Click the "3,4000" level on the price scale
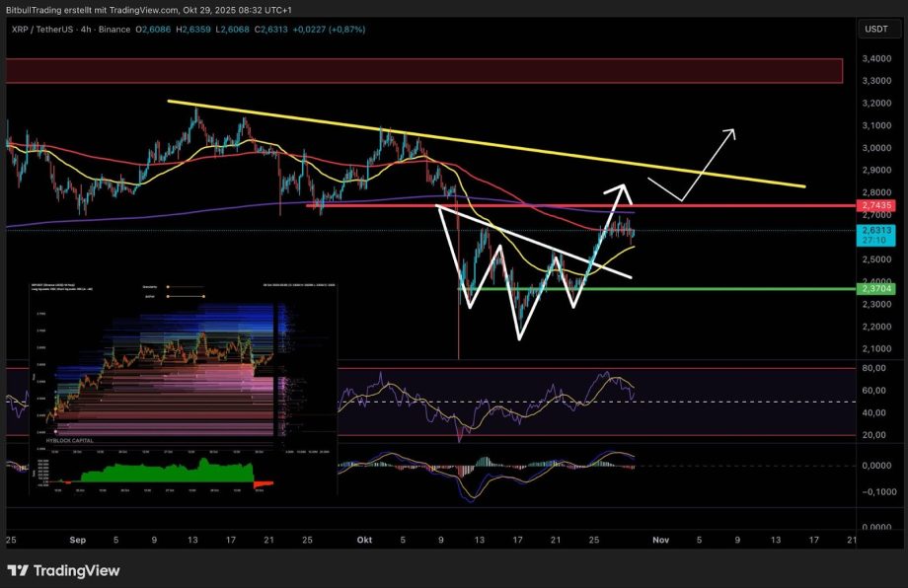908x588 pixels. [x=877, y=59]
